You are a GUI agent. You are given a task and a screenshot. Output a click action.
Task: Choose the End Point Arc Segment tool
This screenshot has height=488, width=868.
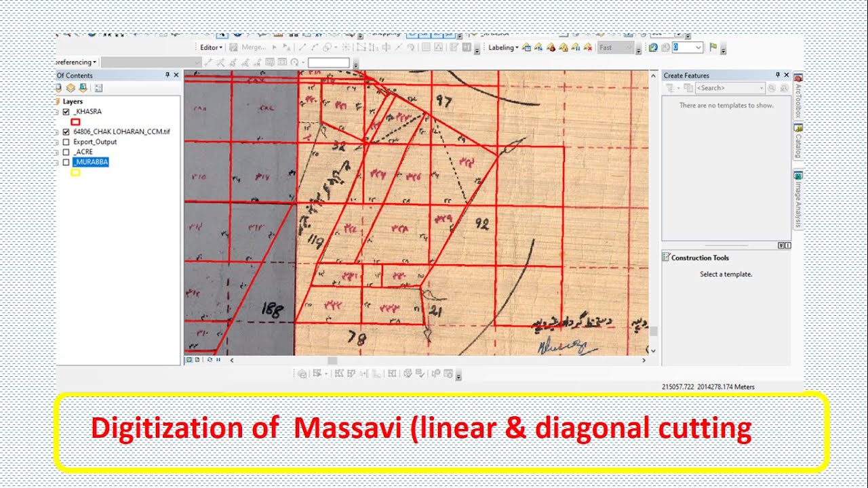(315, 47)
